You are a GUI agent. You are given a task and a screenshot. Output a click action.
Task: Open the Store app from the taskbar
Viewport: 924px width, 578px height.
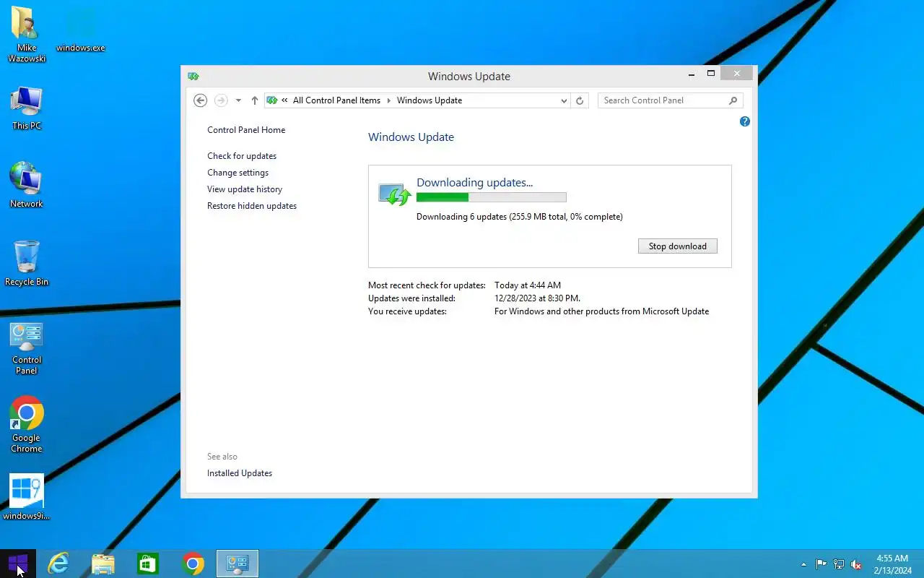[x=148, y=564]
